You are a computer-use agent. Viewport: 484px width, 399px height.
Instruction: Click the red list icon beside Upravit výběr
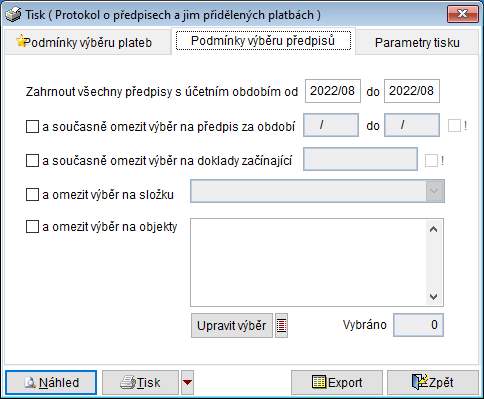pyautogui.click(x=281, y=325)
